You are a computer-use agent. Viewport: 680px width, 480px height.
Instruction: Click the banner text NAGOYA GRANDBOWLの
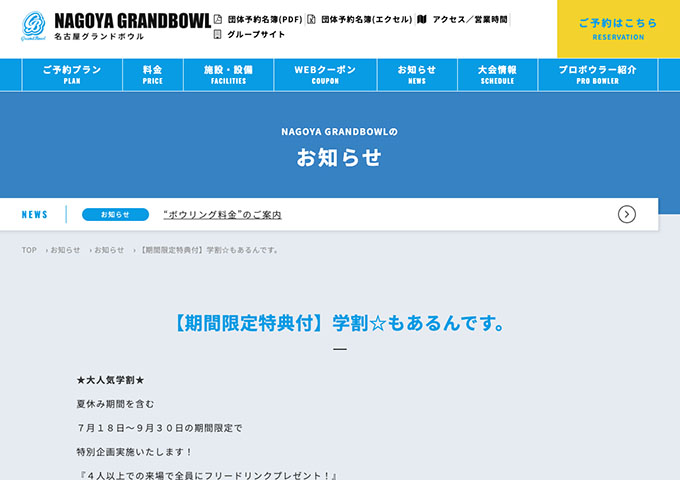pos(339,131)
